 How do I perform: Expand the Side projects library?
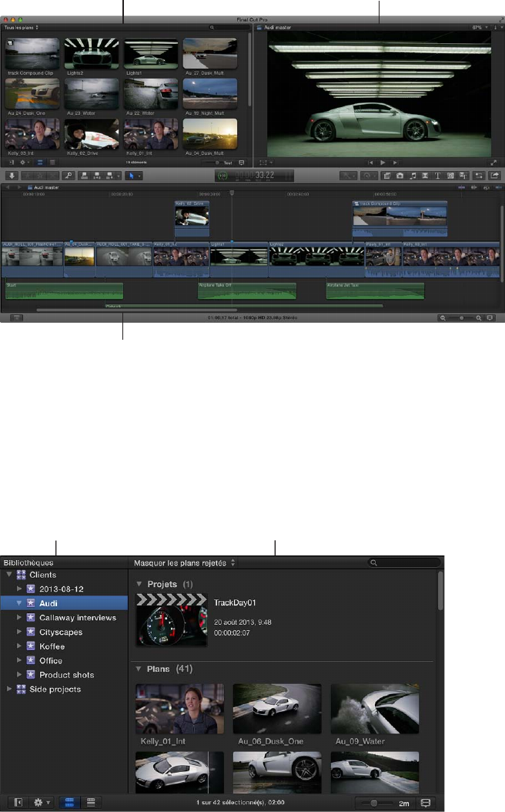click(x=8, y=689)
